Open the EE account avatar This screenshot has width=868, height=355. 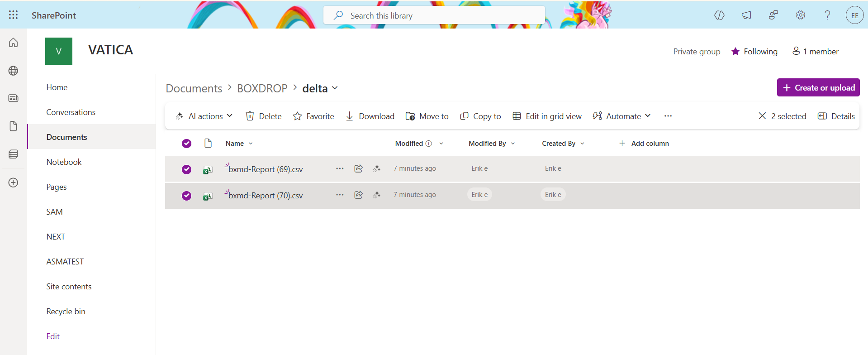[x=854, y=15]
